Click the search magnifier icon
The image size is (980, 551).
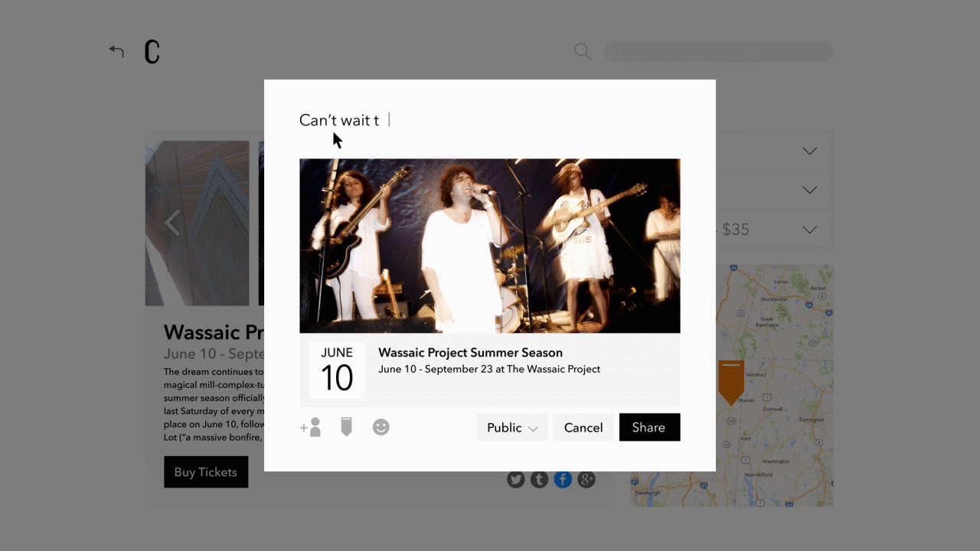[x=583, y=51]
